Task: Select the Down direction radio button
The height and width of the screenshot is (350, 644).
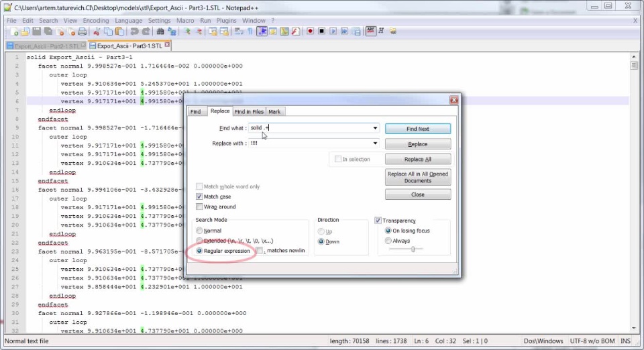Action: coord(321,241)
